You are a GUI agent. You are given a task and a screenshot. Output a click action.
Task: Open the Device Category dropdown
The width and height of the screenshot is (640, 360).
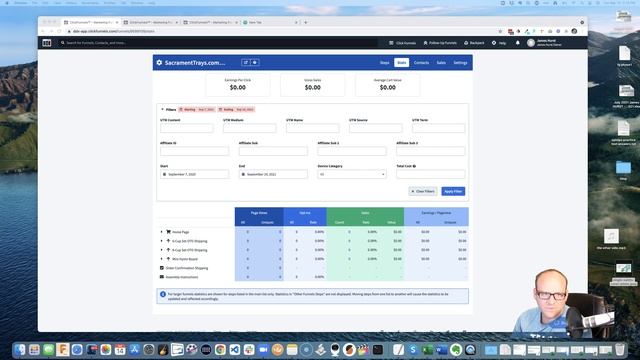[352, 174]
